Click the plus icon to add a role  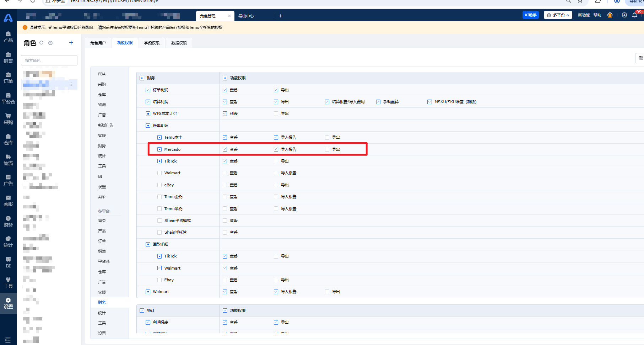click(71, 43)
